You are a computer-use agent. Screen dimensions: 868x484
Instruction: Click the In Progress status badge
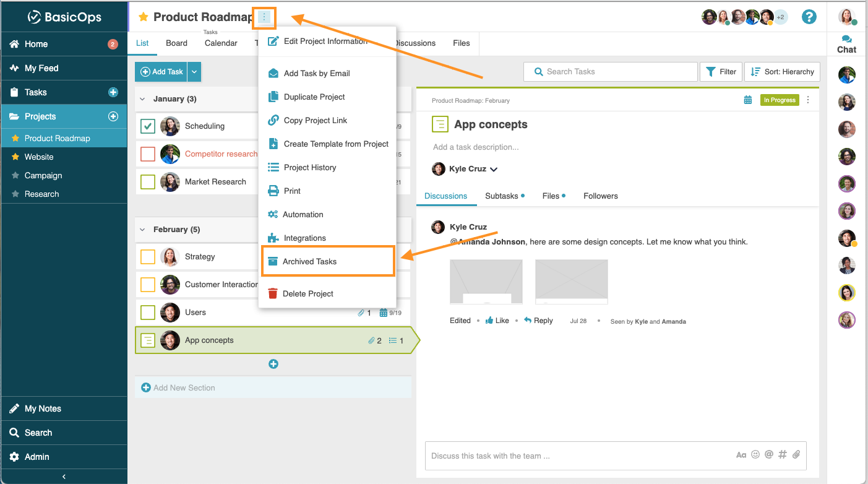[x=779, y=100]
